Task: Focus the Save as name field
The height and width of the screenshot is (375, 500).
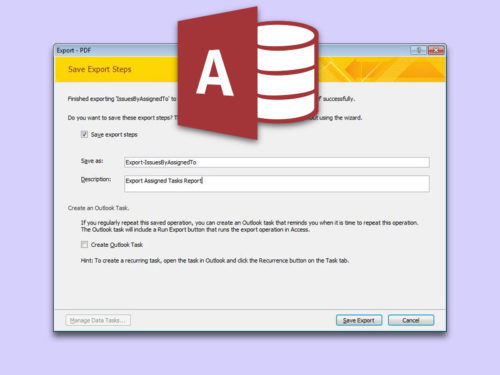Action: [x=277, y=162]
